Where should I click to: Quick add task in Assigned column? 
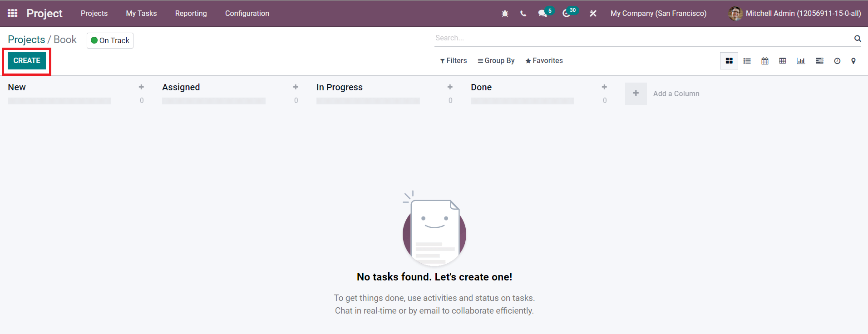click(296, 87)
